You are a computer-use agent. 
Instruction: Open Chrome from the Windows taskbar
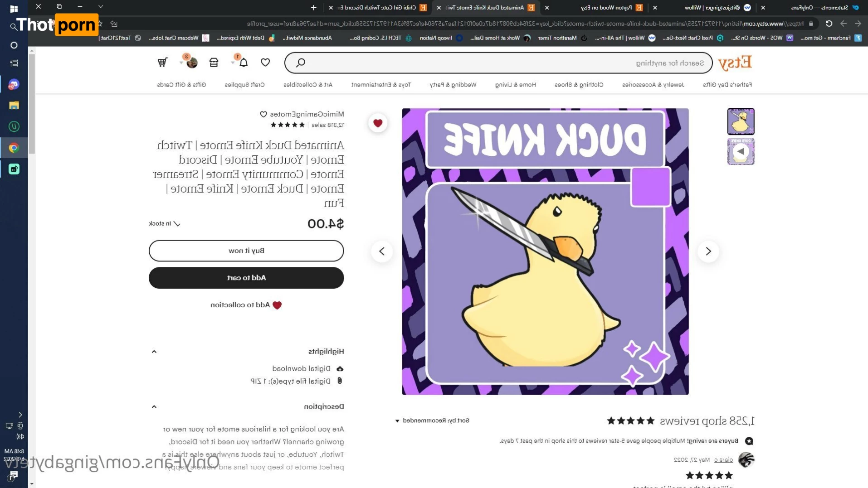click(14, 148)
